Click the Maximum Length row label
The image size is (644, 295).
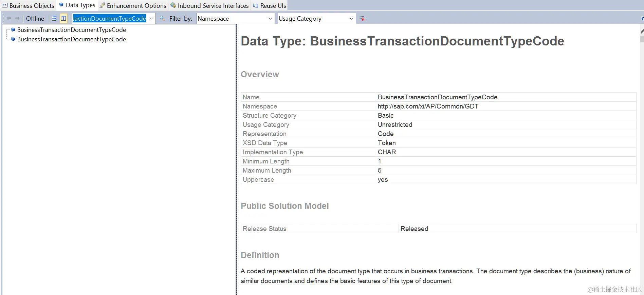(267, 170)
